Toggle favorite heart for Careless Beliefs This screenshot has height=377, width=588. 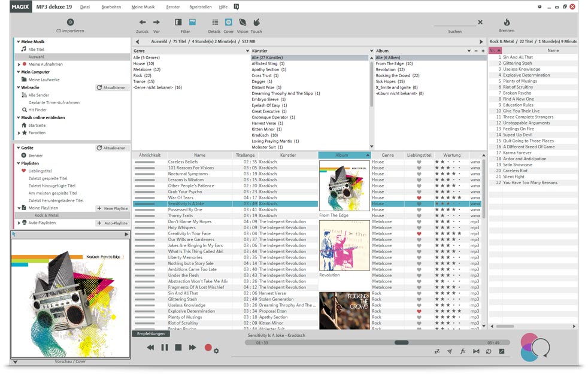click(x=419, y=162)
